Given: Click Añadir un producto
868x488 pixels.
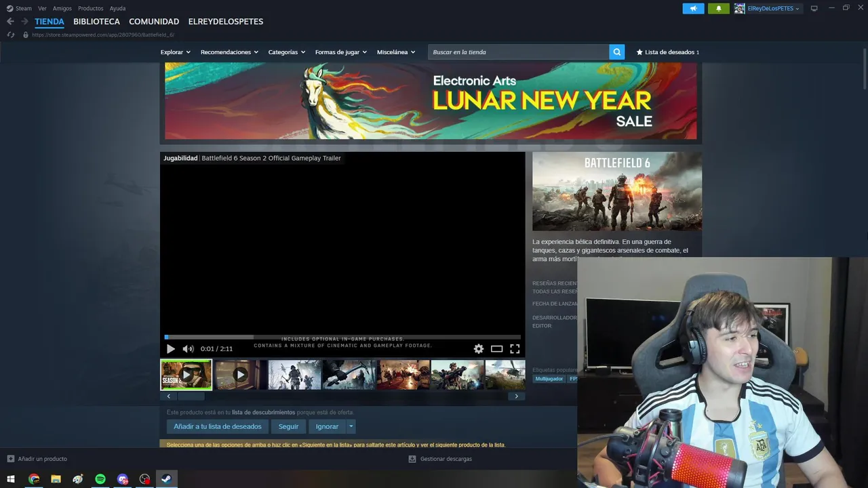Looking at the screenshot, I should click(x=37, y=459).
